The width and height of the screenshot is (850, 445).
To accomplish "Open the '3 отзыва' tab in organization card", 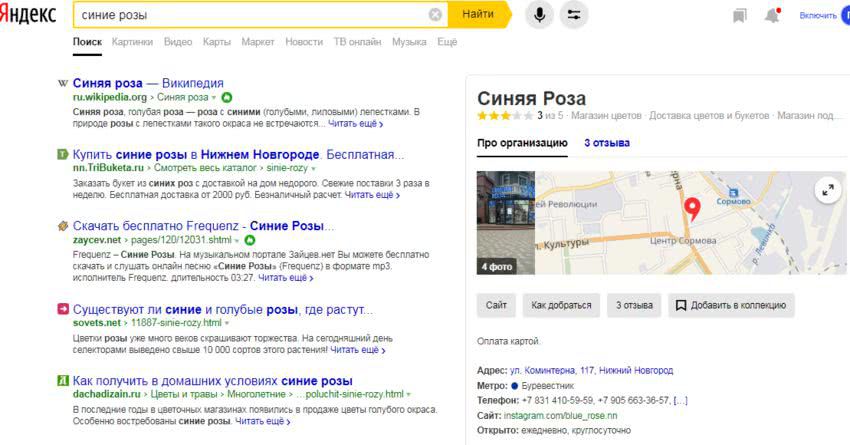I will (607, 143).
